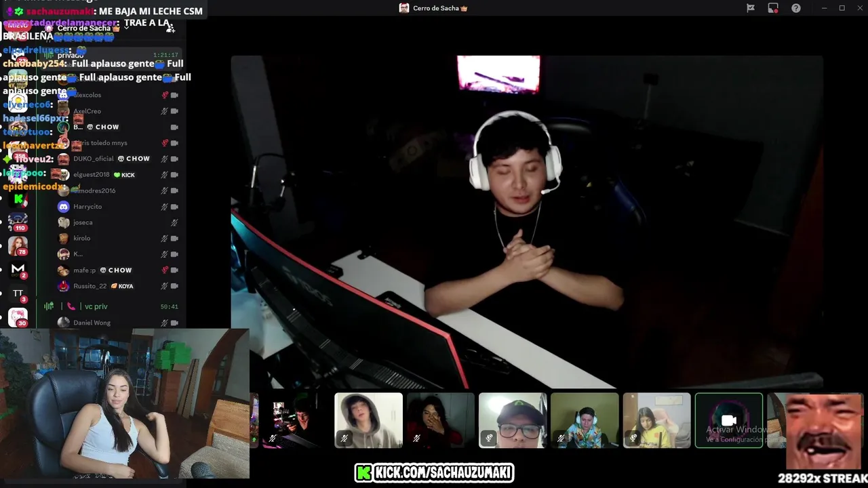Select the red-shirt participant thumbnail
This screenshot has width=868, height=488.
pyautogui.click(x=441, y=420)
